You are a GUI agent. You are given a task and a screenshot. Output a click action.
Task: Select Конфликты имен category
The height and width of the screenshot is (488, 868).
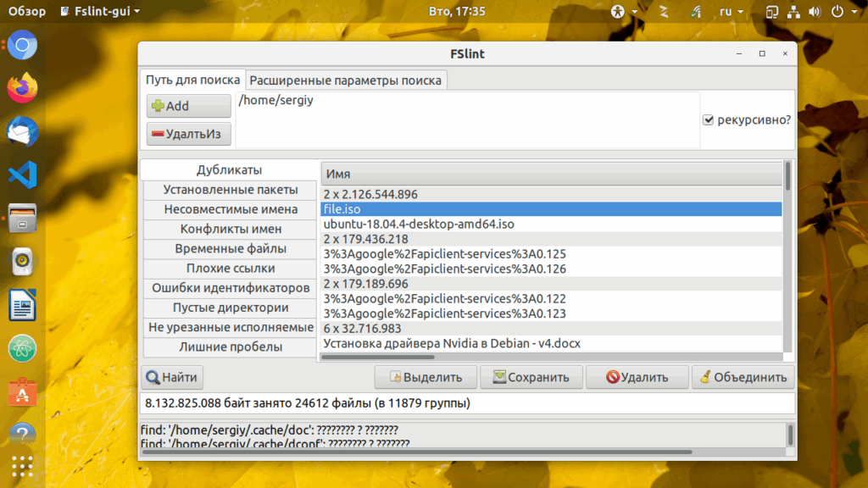[x=231, y=229]
